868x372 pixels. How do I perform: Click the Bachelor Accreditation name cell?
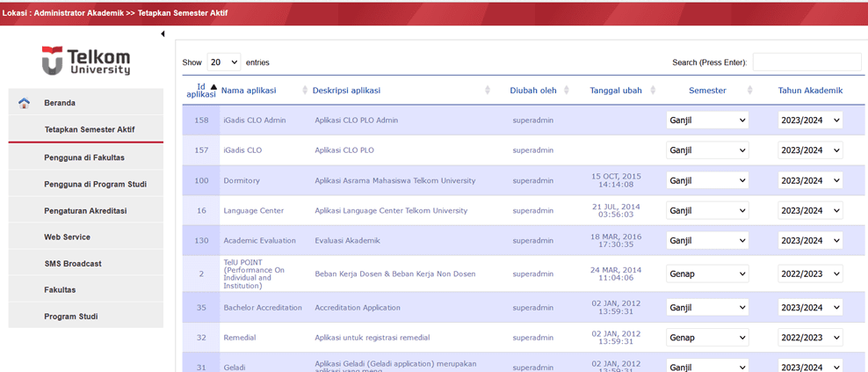263,307
